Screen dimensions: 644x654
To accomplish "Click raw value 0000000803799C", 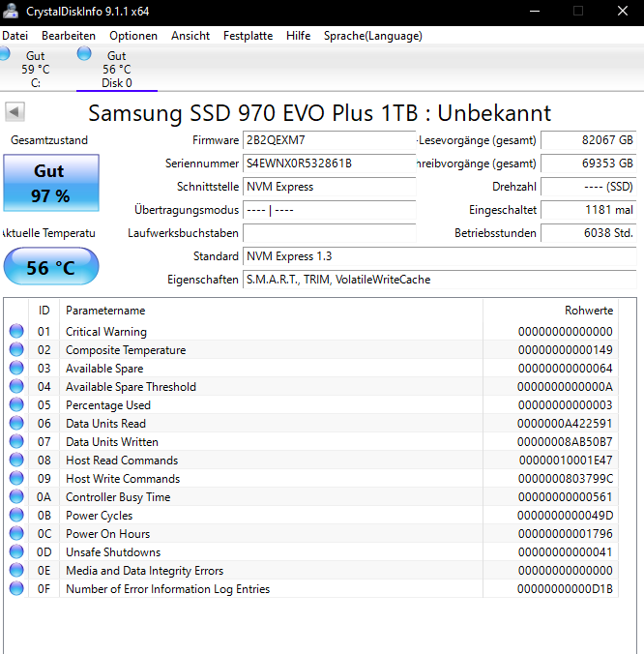I will (x=566, y=478).
